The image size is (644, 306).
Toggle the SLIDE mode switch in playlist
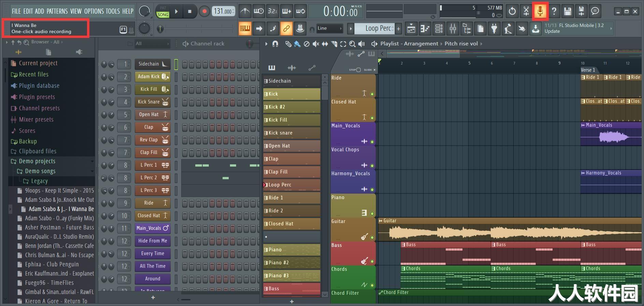pos(374,70)
